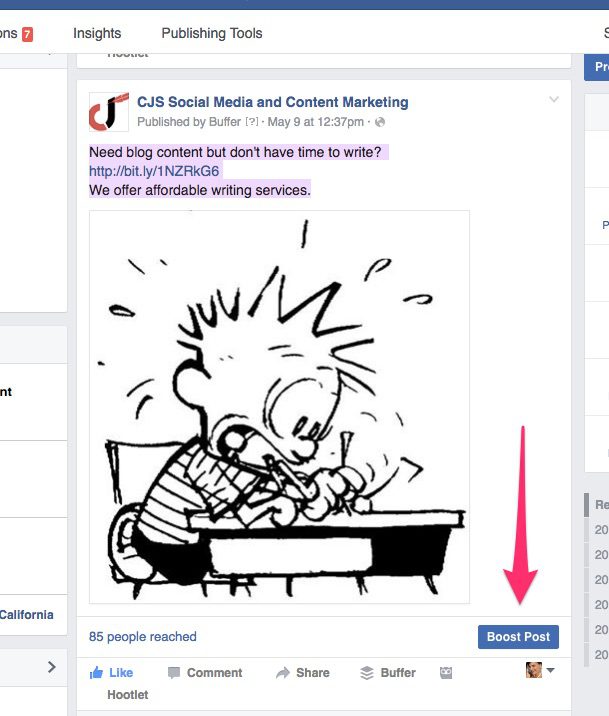Click the Share button on the post
The width and height of the screenshot is (609, 716).
tap(303, 673)
